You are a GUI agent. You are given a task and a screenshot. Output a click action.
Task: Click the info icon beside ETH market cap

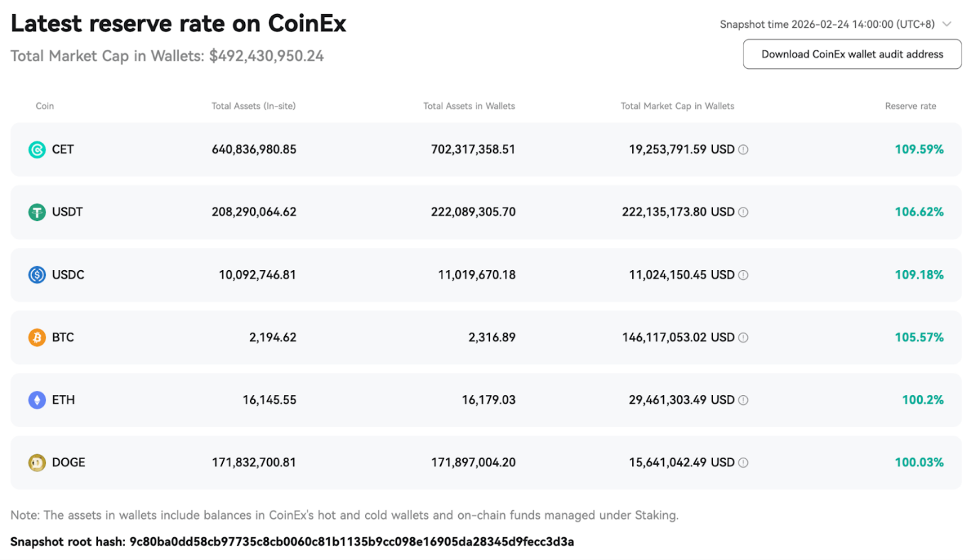pyautogui.click(x=743, y=399)
